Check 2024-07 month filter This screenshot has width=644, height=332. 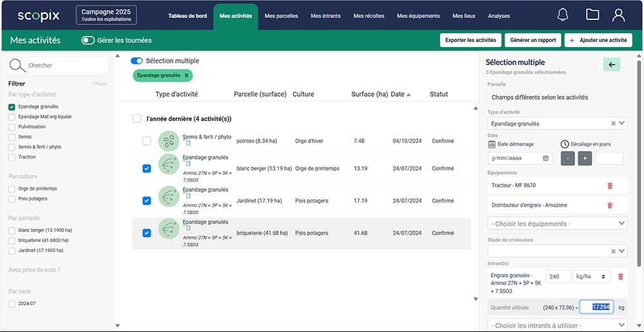point(12,304)
